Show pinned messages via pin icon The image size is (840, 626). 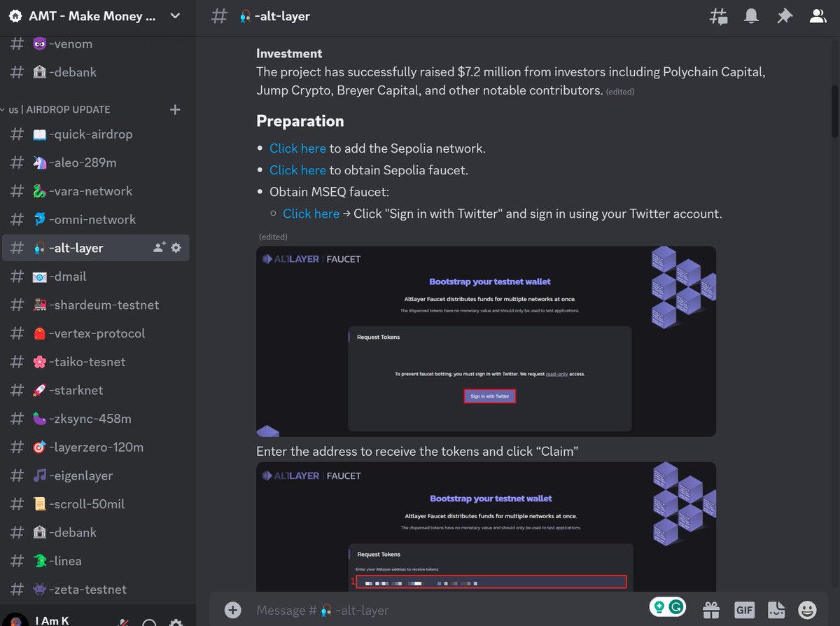coord(785,16)
